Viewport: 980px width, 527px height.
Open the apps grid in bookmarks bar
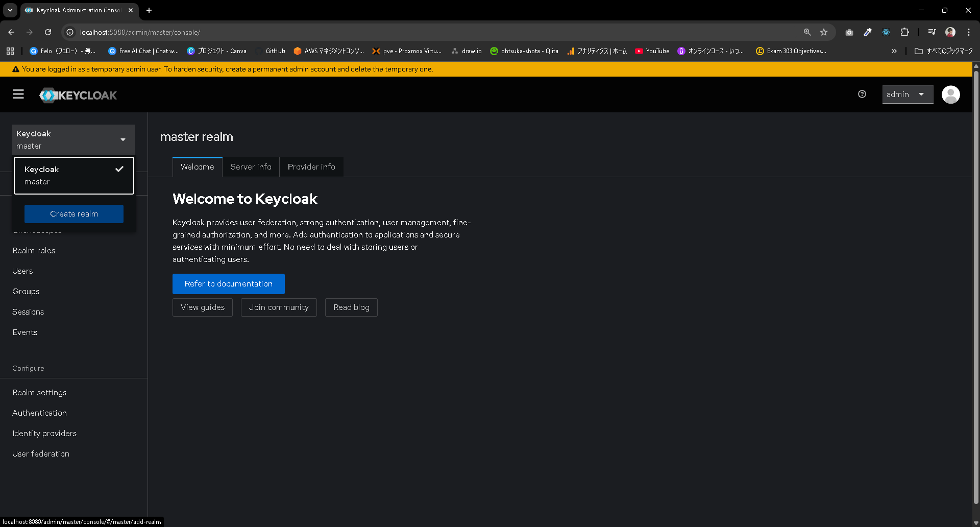10,51
